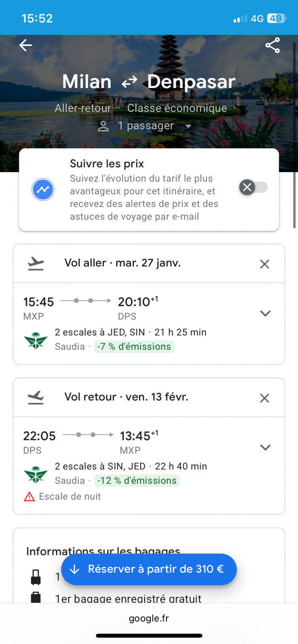Remove the Vol retour flight selection
298x644 pixels.
pos(264,398)
